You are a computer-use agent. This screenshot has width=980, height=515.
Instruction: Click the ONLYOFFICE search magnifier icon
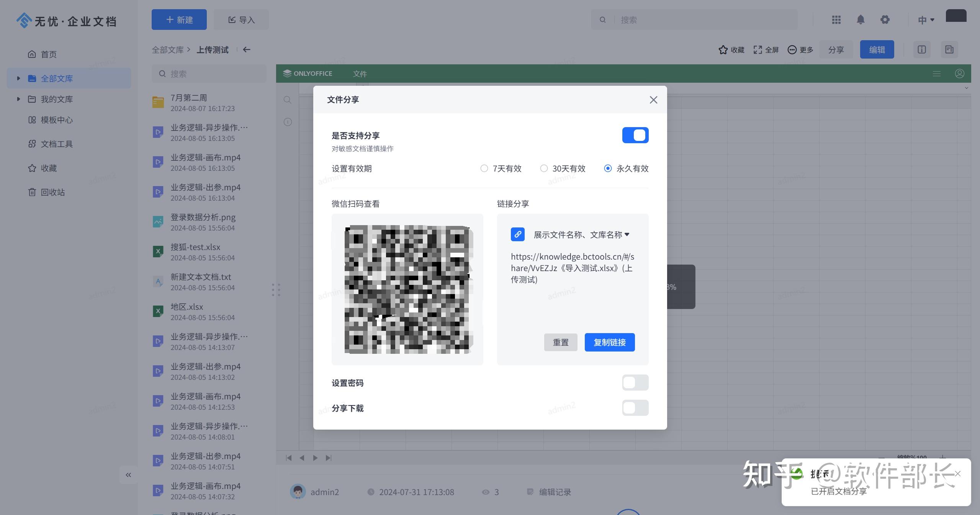click(x=288, y=100)
